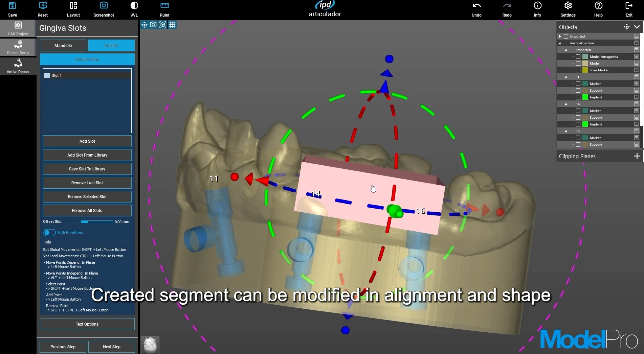Image resolution: width=644 pixels, height=354 pixels.
Task: Click Remove Selected Slot button
Action: (87, 197)
